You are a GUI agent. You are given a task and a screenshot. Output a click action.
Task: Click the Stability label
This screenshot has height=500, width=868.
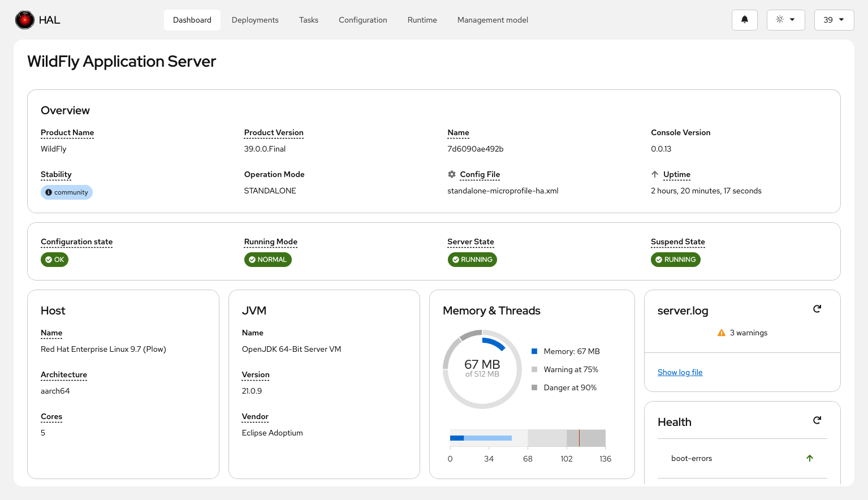56,174
